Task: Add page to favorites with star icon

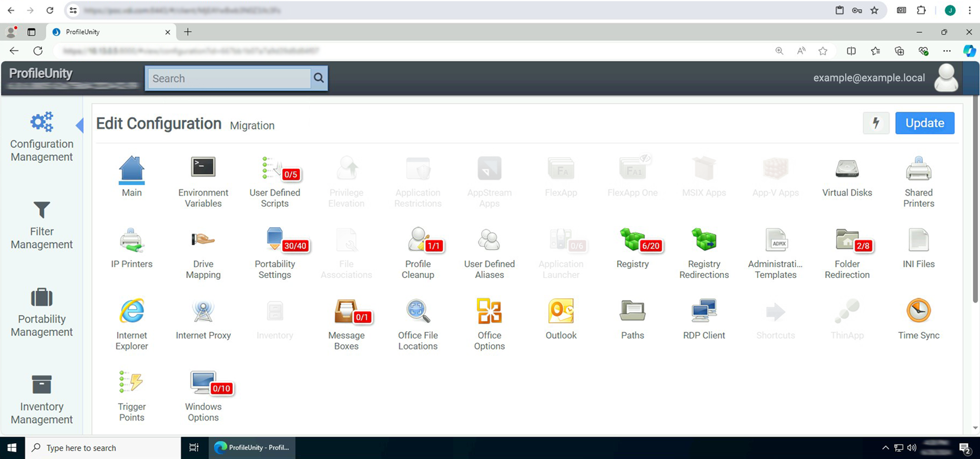Action: point(823,50)
